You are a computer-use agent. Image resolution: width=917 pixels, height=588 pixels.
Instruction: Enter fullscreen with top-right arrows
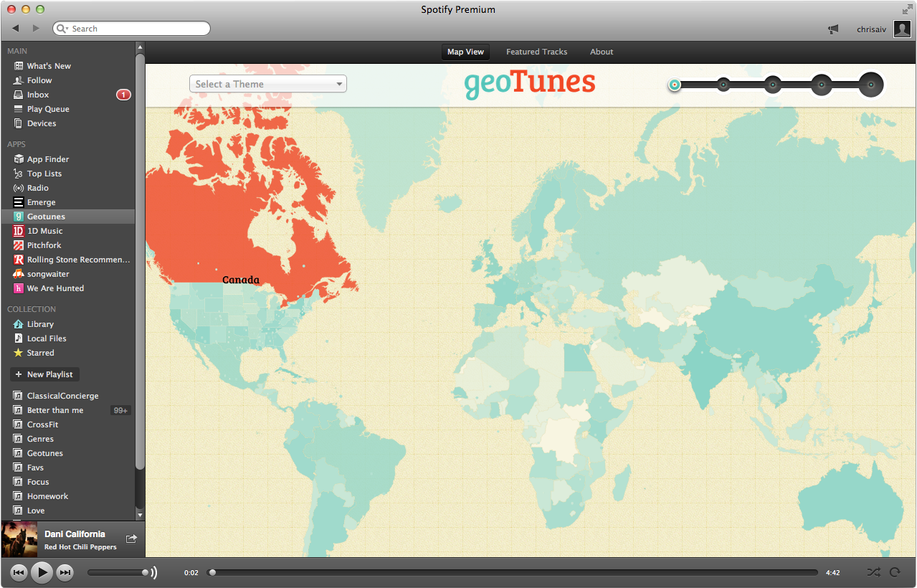(906, 9)
